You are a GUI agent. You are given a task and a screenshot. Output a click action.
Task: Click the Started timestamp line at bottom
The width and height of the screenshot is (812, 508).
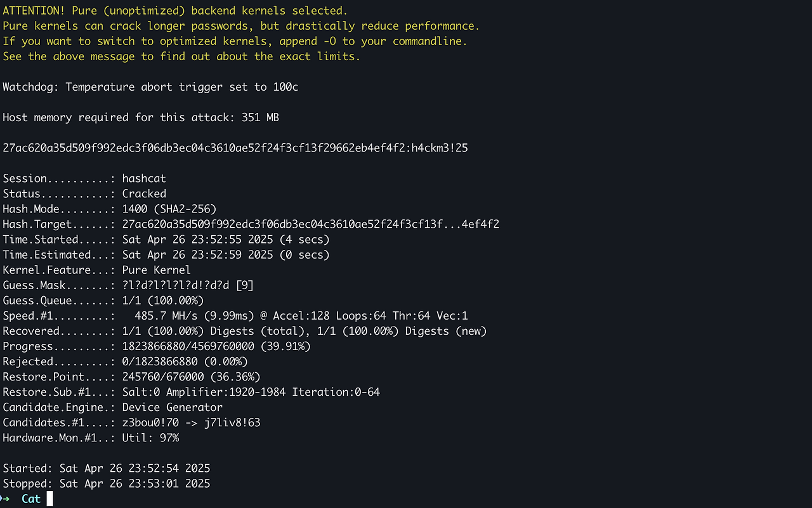(107, 468)
